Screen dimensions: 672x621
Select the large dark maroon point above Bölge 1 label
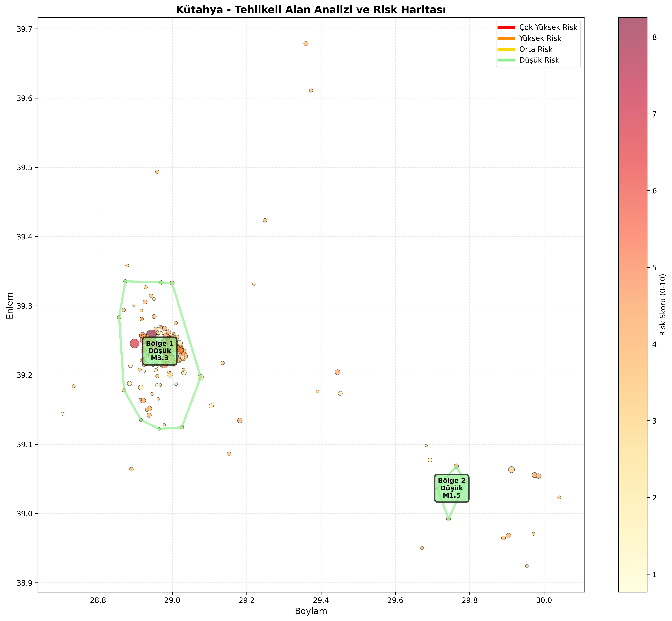(151, 335)
